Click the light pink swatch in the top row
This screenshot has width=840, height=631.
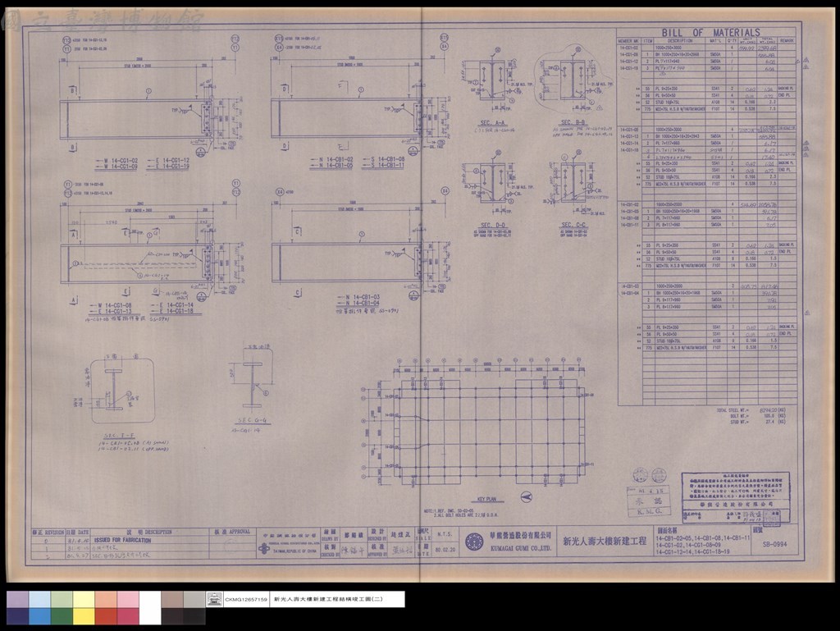[x=127, y=599]
